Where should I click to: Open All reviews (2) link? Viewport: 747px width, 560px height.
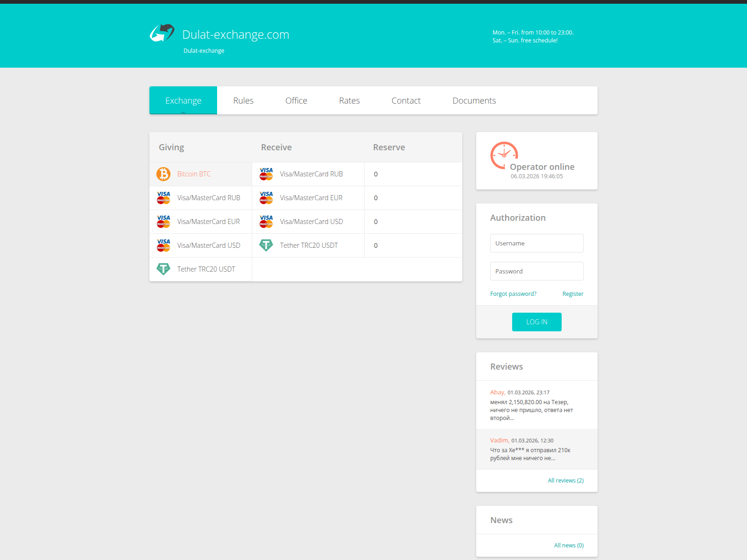click(x=565, y=480)
